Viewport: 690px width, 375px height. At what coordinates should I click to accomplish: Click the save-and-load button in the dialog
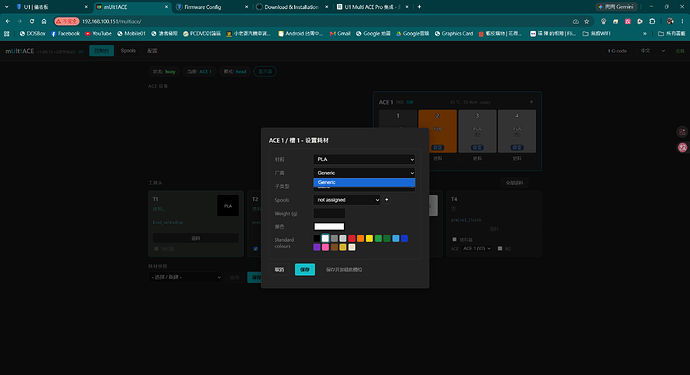[x=344, y=269]
